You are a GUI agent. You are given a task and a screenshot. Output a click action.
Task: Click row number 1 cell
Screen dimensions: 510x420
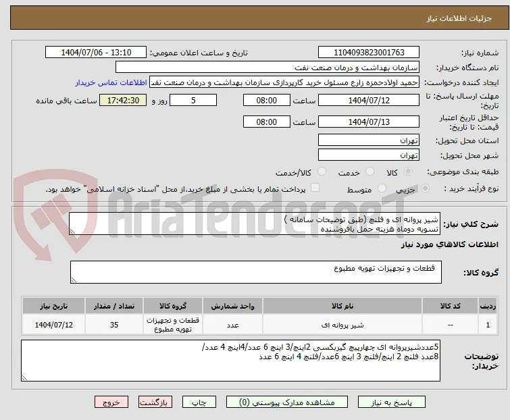click(488, 325)
